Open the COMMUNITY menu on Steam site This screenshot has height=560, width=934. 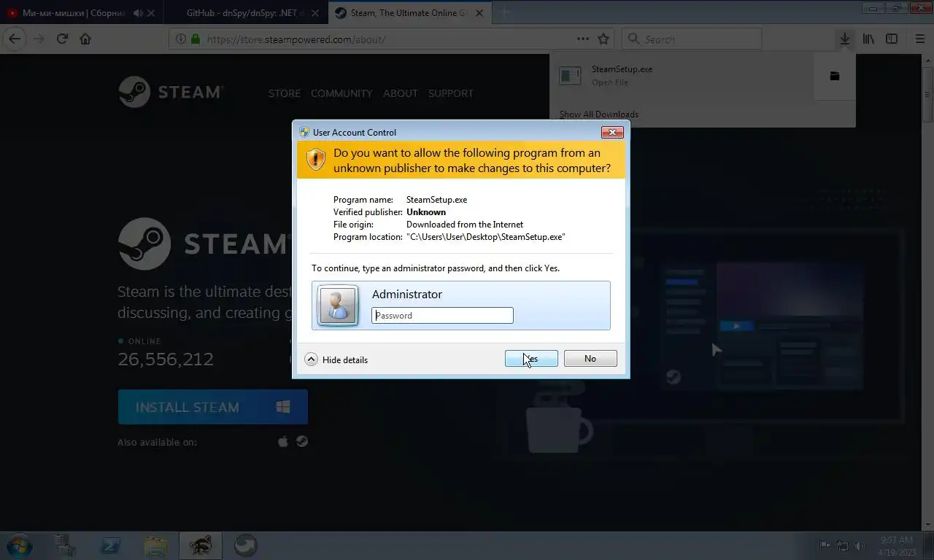(341, 93)
